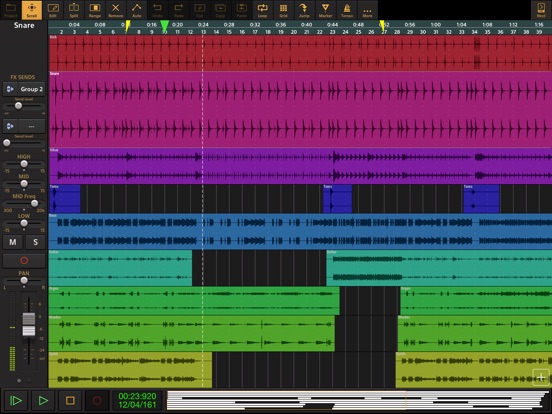Toggle Loop playback mode
Image resolution: width=552 pixels, height=414 pixels.
click(263, 10)
